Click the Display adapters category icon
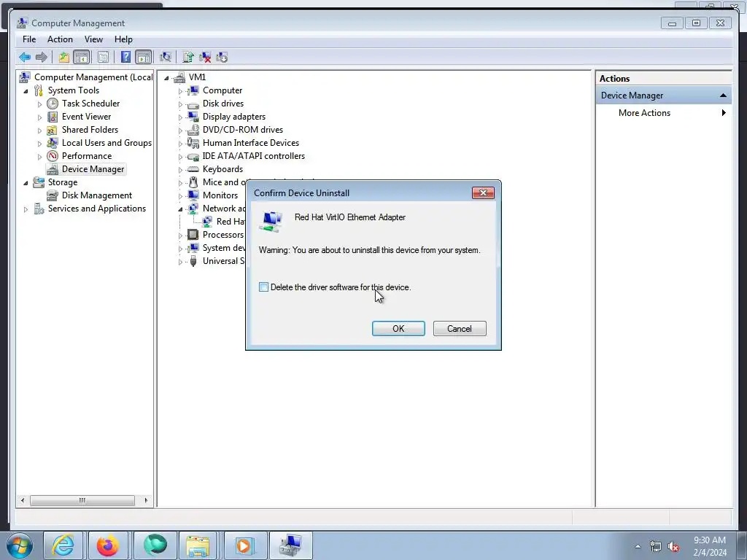Screen dimensions: 747x560 193,117
